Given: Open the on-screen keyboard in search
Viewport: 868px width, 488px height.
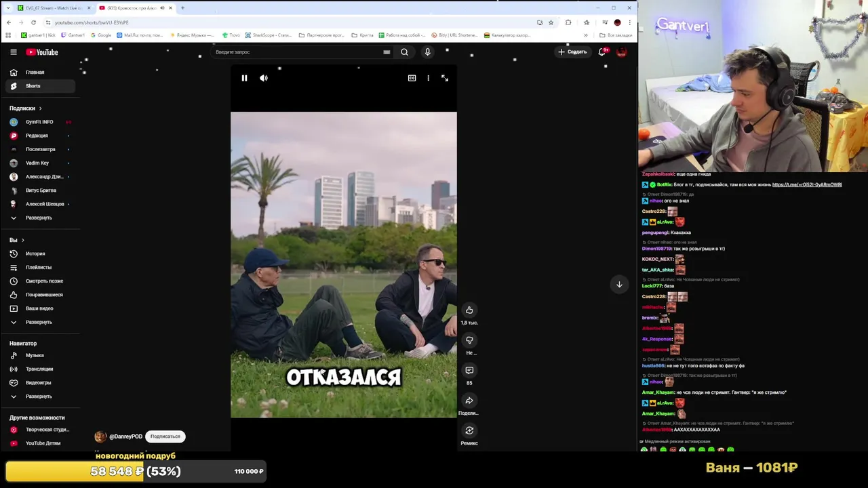Looking at the screenshot, I should 387,52.
